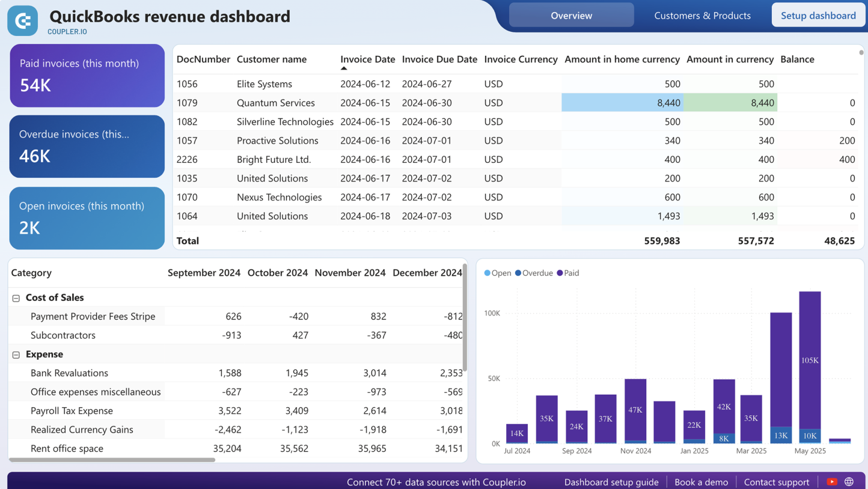Open the YouTube icon in the footer
Image resolution: width=868 pixels, height=489 pixels.
pyautogui.click(x=831, y=481)
